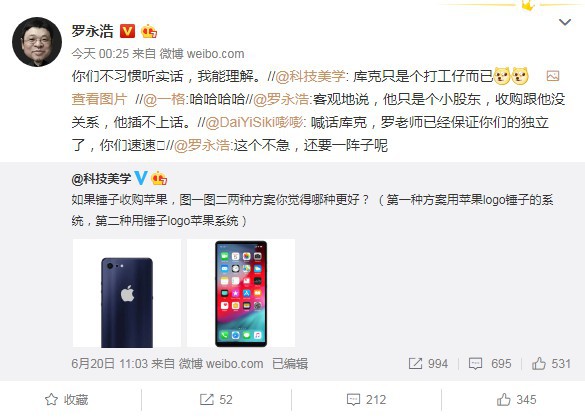The width and height of the screenshot is (585, 419).
Task: Repost this weibo with 52 reposts
Action: [x=216, y=400]
